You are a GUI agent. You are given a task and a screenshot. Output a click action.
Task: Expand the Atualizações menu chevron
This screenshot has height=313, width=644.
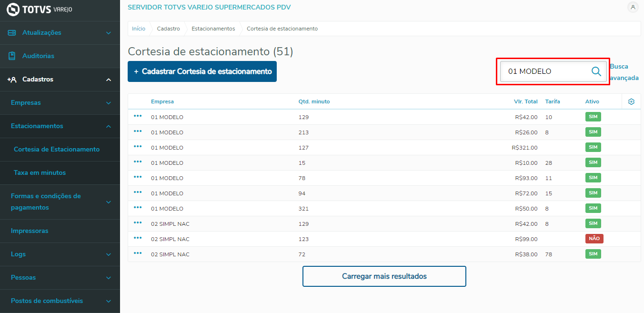pyautogui.click(x=109, y=33)
